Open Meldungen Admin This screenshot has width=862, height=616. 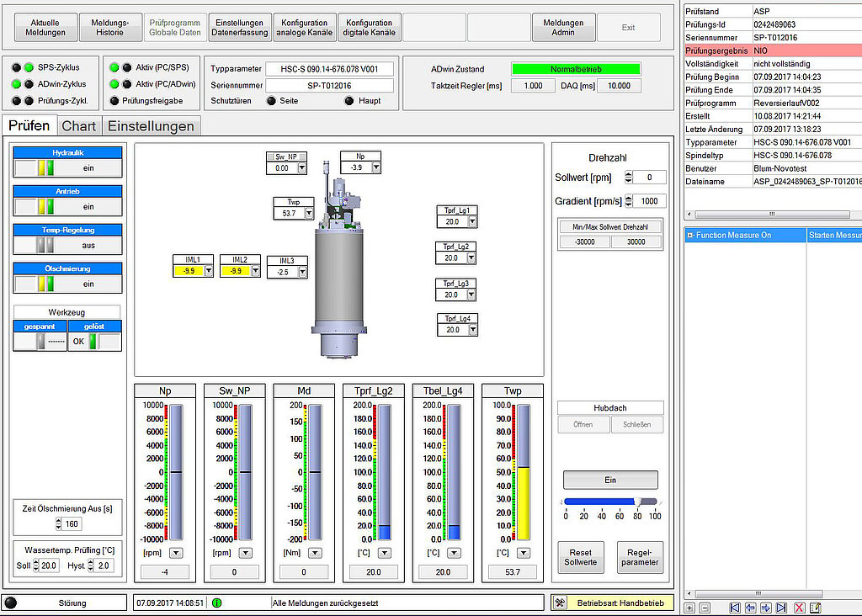click(x=563, y=28)
